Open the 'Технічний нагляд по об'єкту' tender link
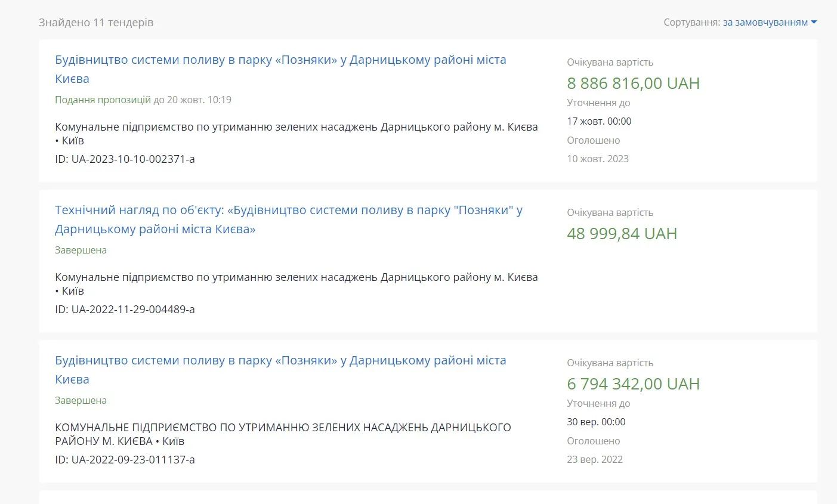This screenshot has width=837, height=504. [x=288, y=211]
